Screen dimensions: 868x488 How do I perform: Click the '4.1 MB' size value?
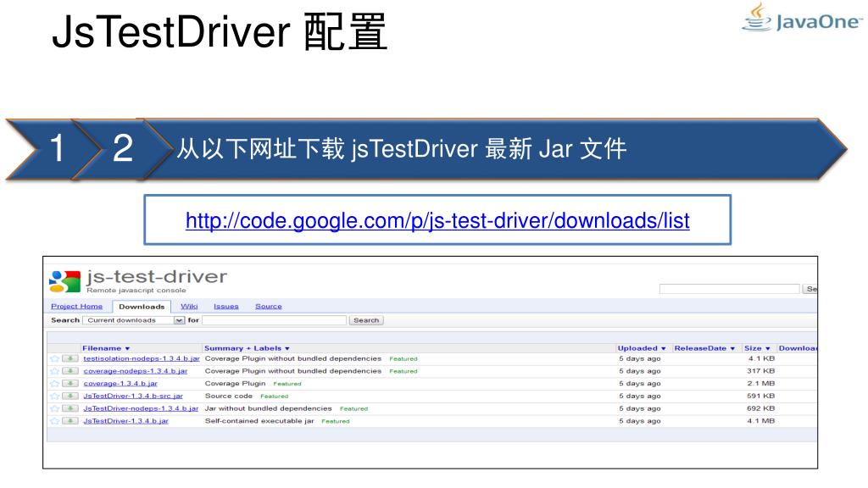pos(760,421)
